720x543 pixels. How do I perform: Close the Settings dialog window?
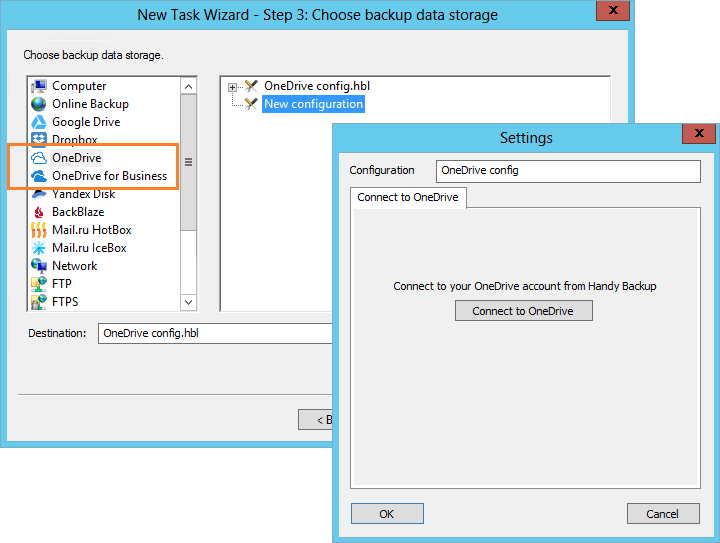[698, 134]
